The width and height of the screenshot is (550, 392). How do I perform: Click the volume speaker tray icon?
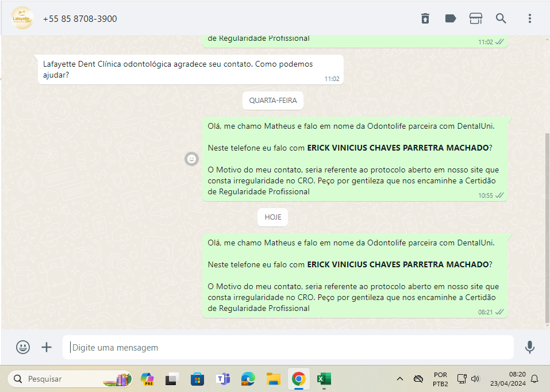[475, 379]
